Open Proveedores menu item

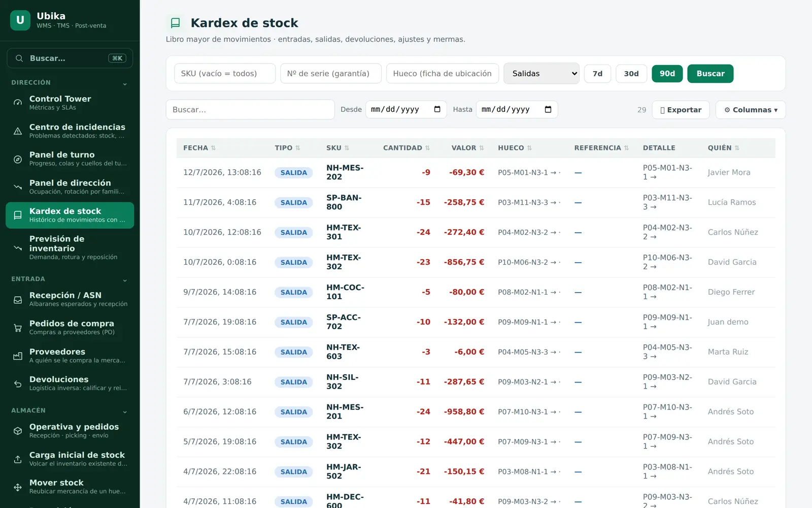[x=70, y=356]
